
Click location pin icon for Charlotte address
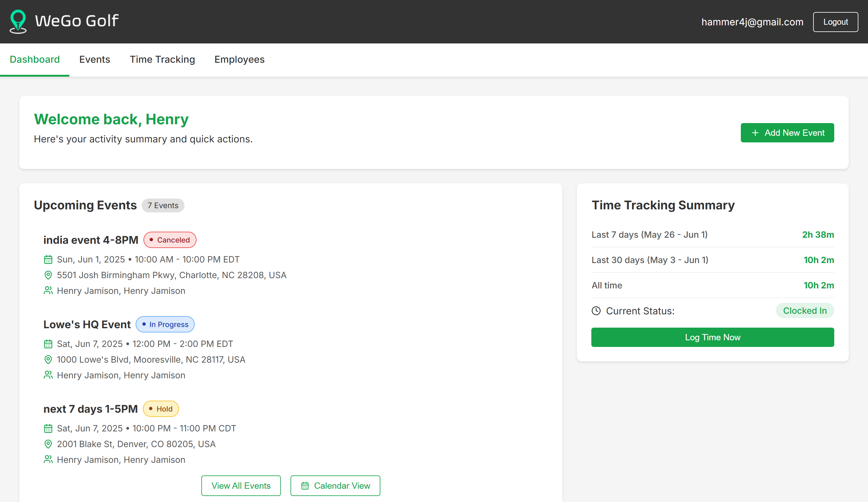48,275
